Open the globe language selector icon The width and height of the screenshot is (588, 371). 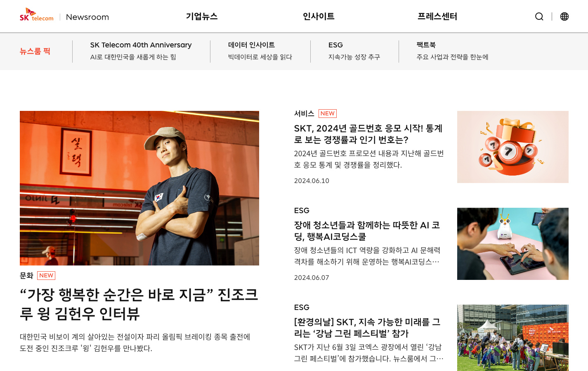coord(564,16)
